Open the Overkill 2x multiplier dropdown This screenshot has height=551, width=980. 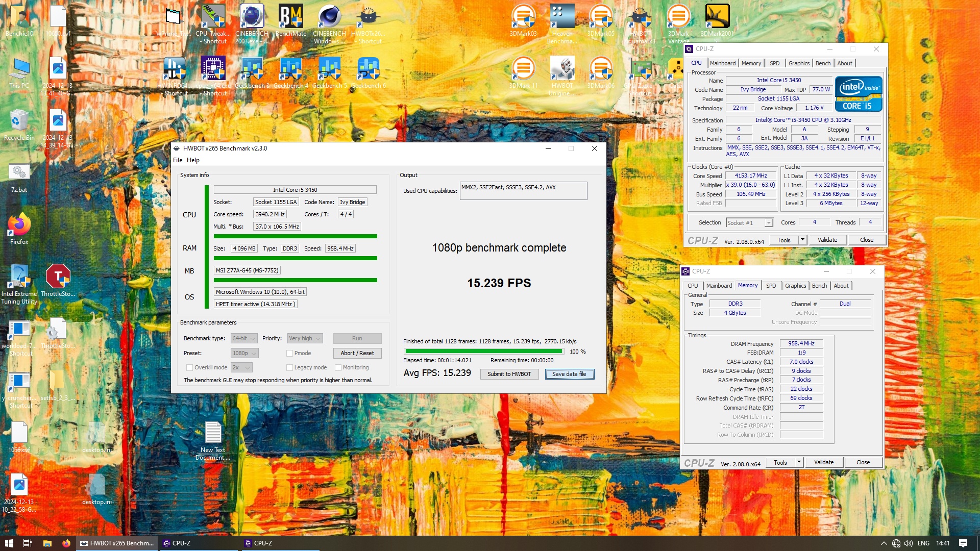point(241,367)
